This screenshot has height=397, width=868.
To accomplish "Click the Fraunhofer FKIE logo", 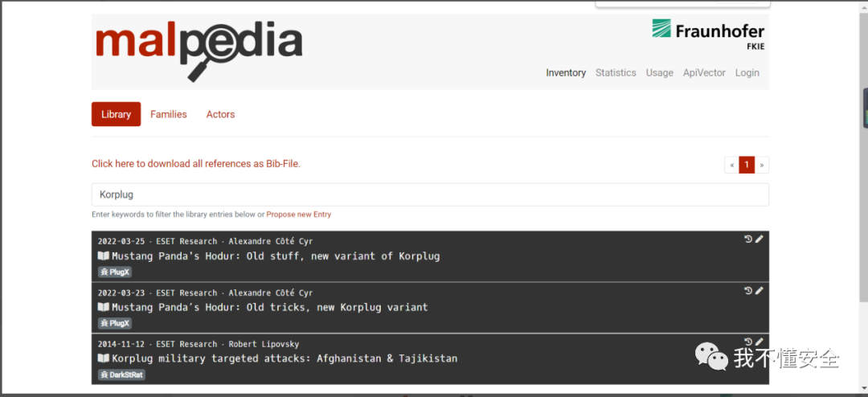I will pyautogui.click(x=708, y=35).
